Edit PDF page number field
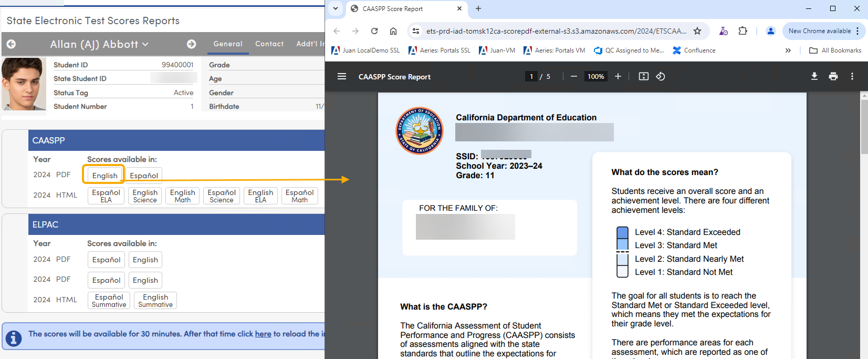868x359 pixels. coord(531,76)
